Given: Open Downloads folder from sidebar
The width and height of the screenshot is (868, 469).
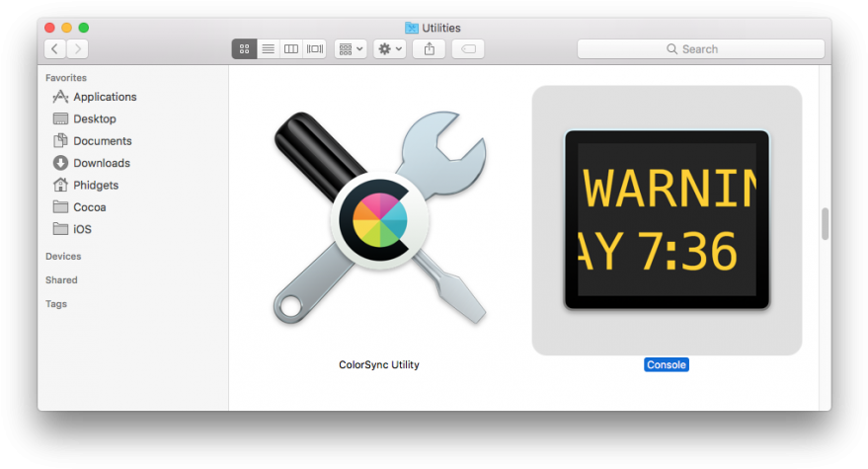Looking at the screenshot, I should pos(101,163).
